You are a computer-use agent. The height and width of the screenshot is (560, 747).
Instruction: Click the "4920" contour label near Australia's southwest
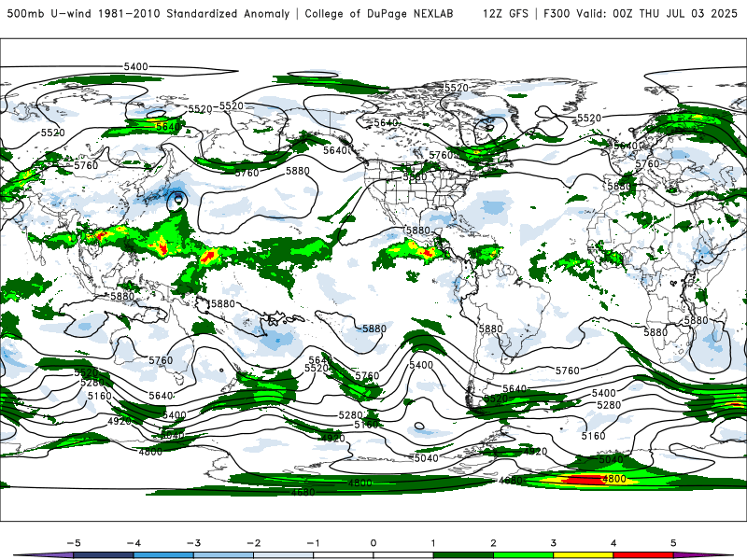click(120, 421)
